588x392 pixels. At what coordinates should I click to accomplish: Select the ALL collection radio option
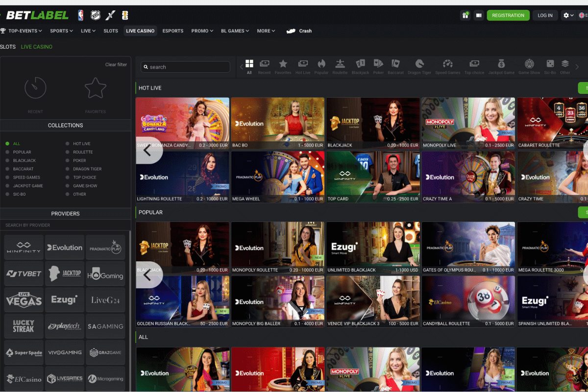pyautogui.click(x=13, y=144)
